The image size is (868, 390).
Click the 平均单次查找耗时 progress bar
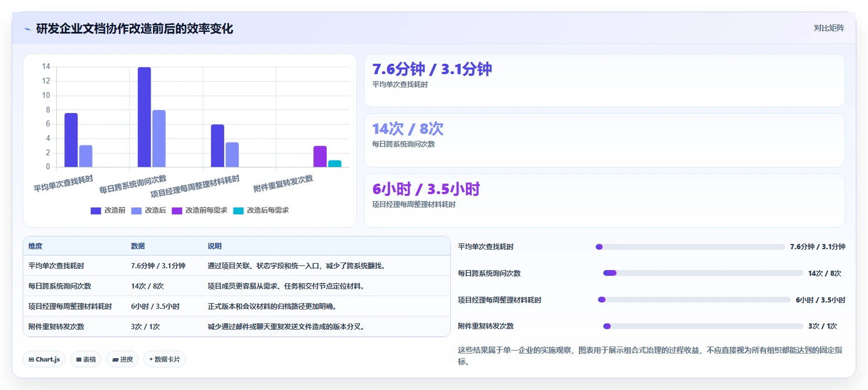tap(690, 247)
